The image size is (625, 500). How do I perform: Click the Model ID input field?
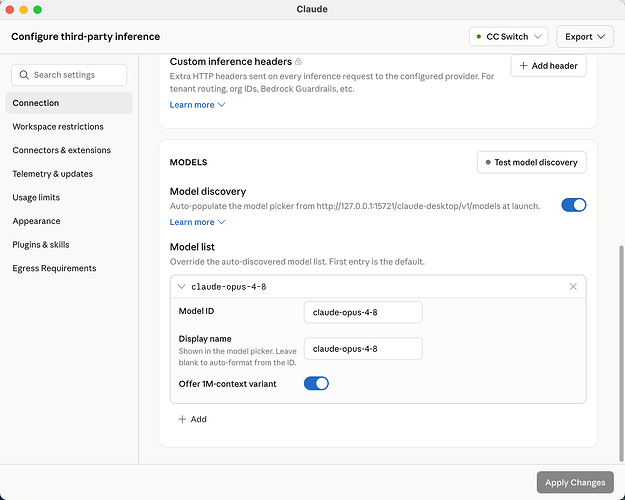point(363,312)
